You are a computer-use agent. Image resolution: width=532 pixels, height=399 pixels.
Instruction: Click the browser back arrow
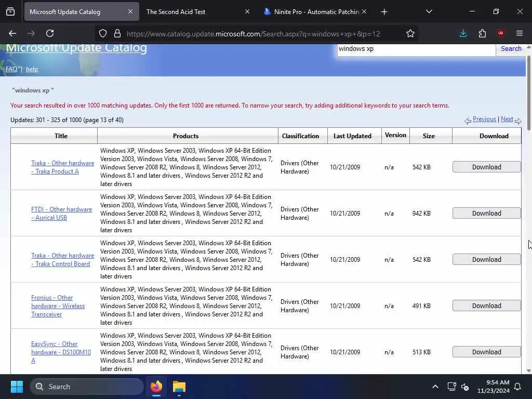click(12, 33)
